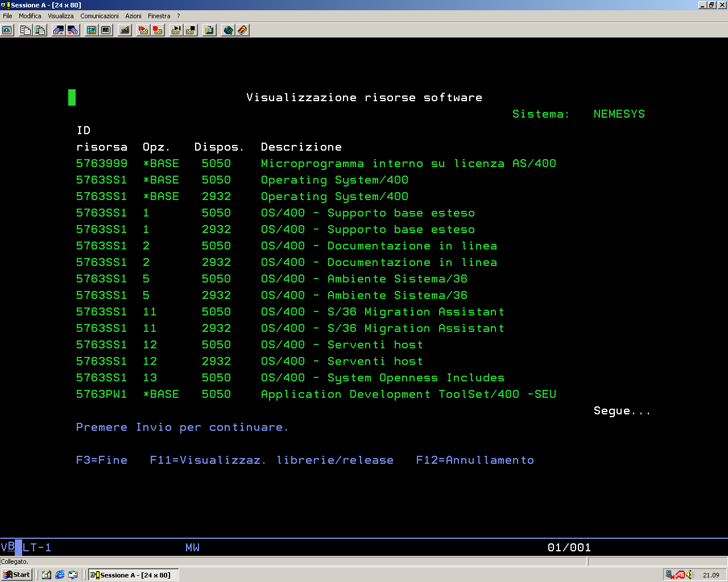Click 'Ambiente Sistema/36' in the 5050 row
728x582 pixels.
point(398,278)
